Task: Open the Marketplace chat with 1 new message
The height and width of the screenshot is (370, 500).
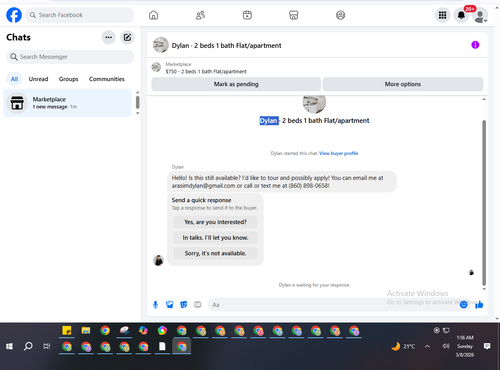Action: (x=67, y=103)
